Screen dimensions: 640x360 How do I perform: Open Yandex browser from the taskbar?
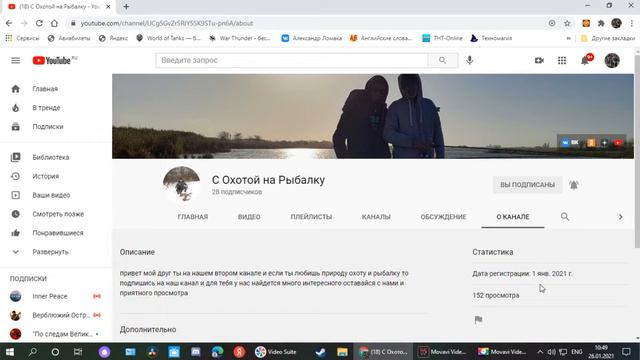click(239, 351)
